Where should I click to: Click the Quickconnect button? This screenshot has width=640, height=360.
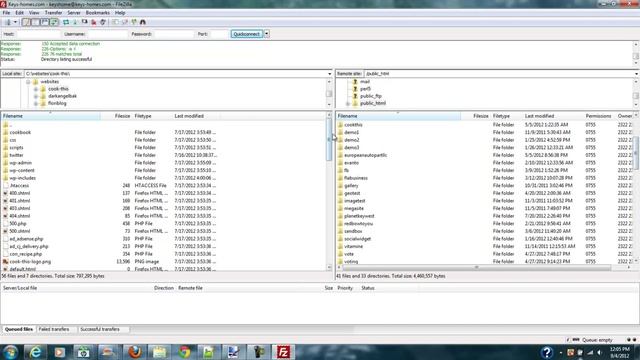(247, 34)
